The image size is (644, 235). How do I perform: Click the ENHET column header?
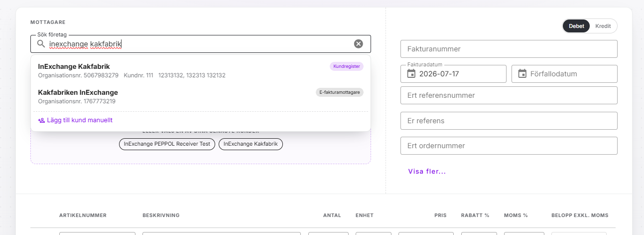tap(365, 216)
